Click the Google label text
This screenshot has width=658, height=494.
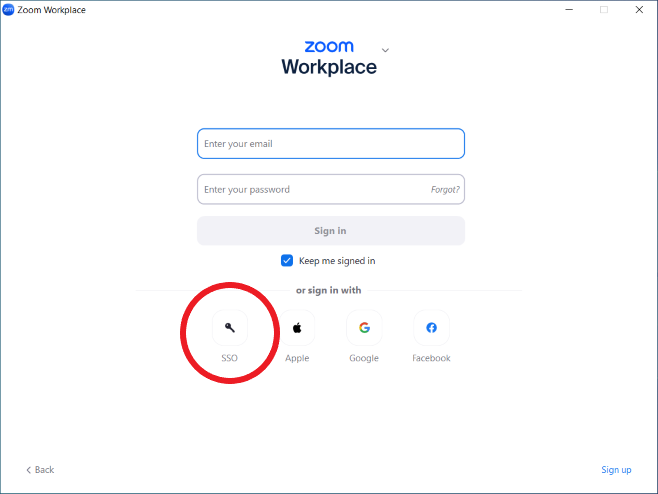364,358
